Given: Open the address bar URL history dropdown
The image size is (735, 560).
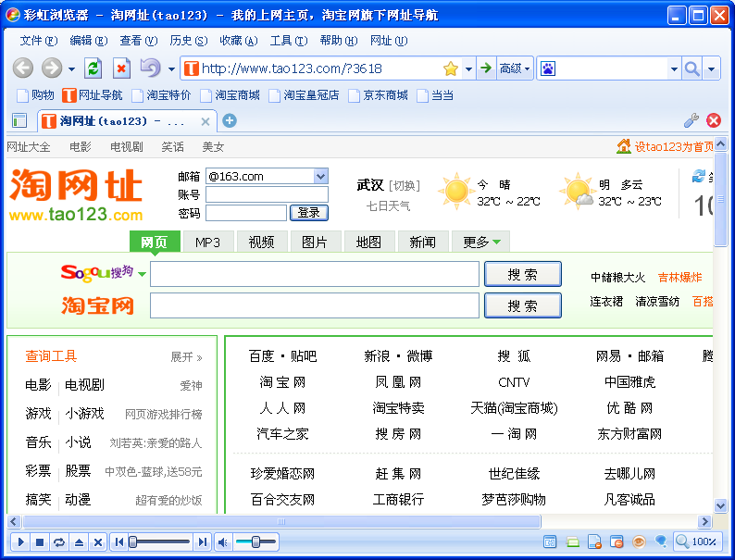Looking at the screenshot, I should pos(468,69).
